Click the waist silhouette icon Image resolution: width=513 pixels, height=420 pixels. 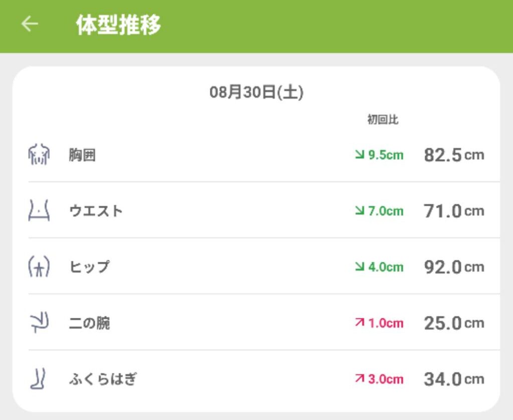tap(39, 211)
